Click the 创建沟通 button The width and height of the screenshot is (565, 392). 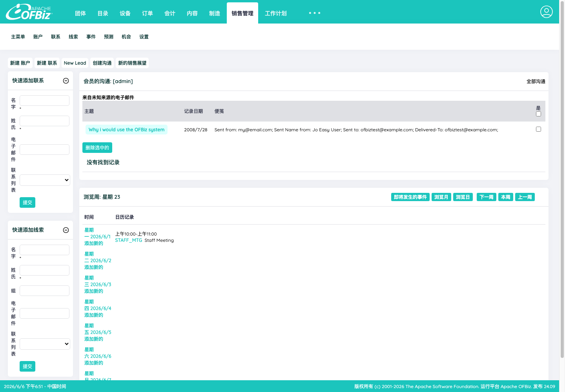[x=102, y=63]
